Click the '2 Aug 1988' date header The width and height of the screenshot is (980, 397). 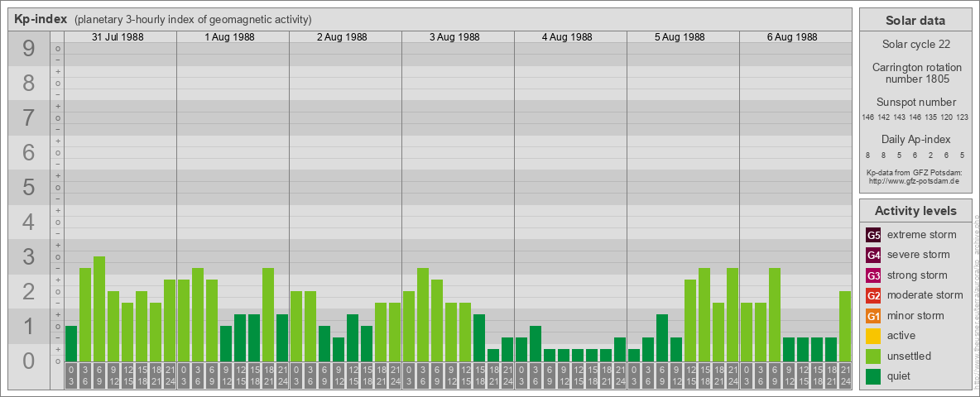[342, 37]
